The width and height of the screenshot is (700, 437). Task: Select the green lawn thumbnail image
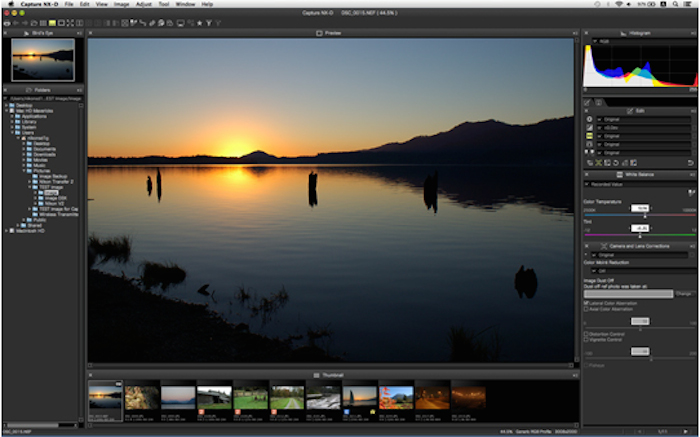pyautogui.click(x=251, y=398)
